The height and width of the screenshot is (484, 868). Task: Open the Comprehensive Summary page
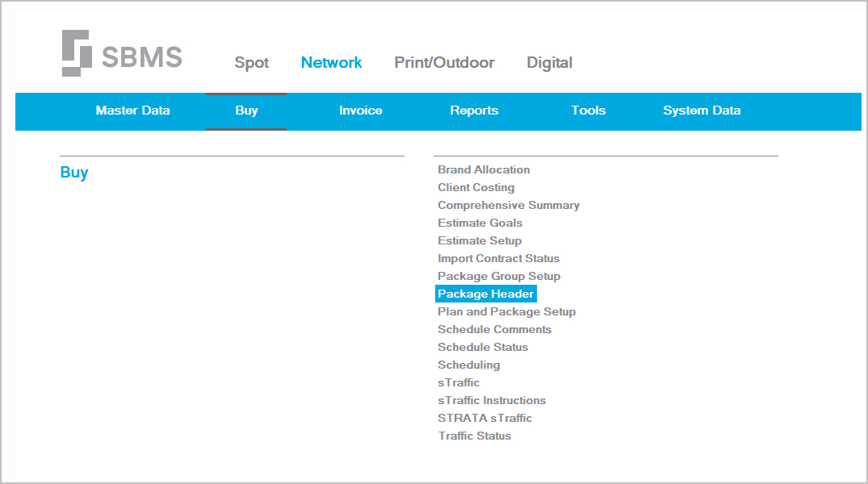(509, 205)
